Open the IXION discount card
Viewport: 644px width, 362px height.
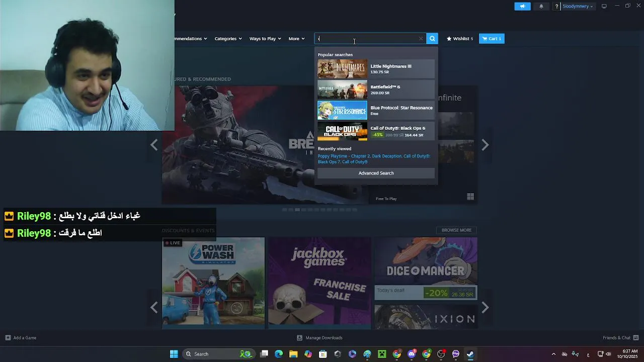(426, 317)
